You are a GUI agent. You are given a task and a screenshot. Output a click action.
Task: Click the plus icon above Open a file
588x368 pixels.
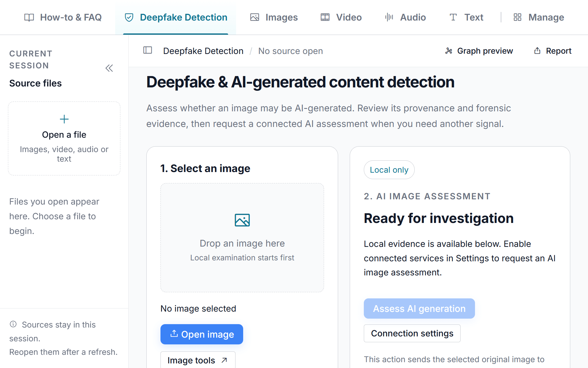pyautogui.click(x=64, y=119)
